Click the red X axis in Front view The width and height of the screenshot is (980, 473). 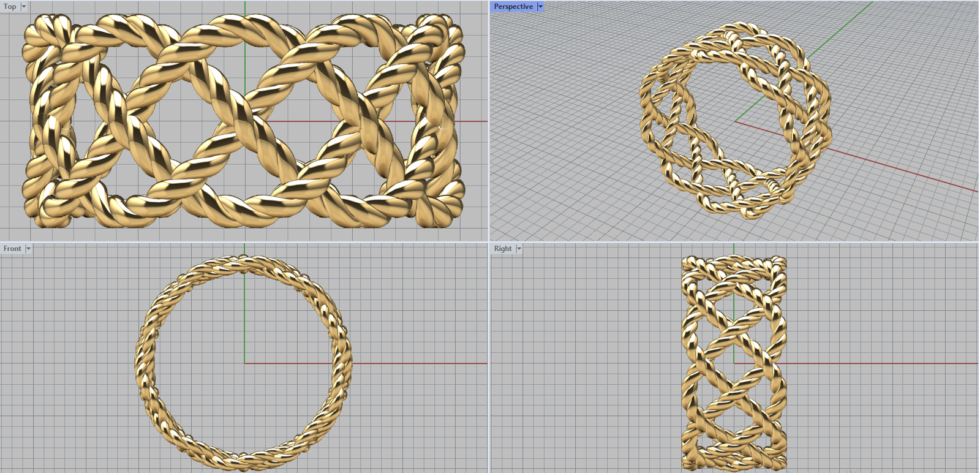coord(423,363)
